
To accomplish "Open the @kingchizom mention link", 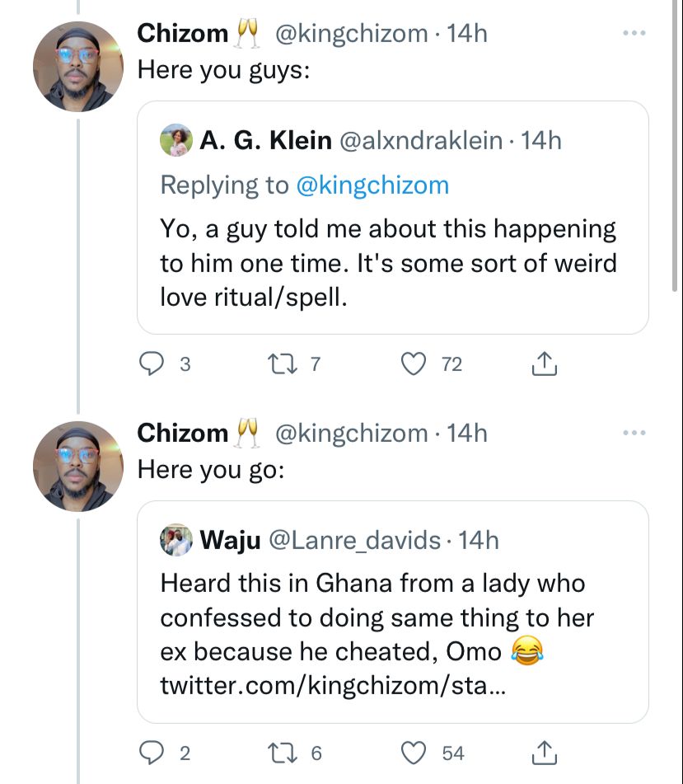I will coord(372,185).
